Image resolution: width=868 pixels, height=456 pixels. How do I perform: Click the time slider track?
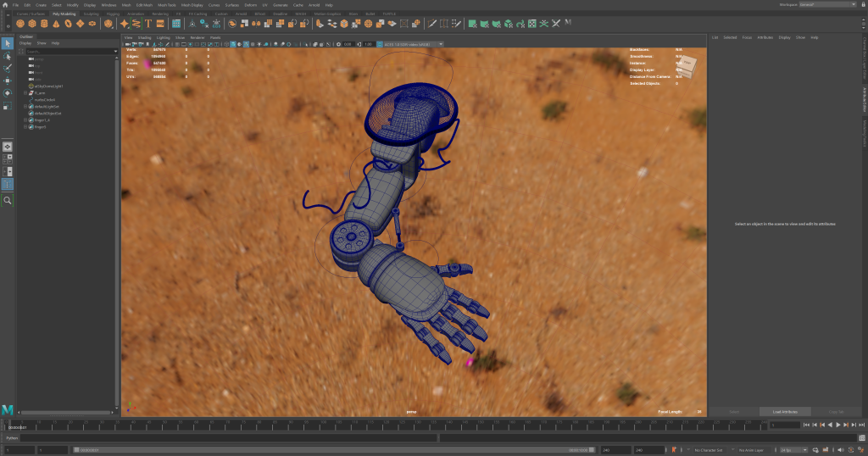click(x=424, y=425)
